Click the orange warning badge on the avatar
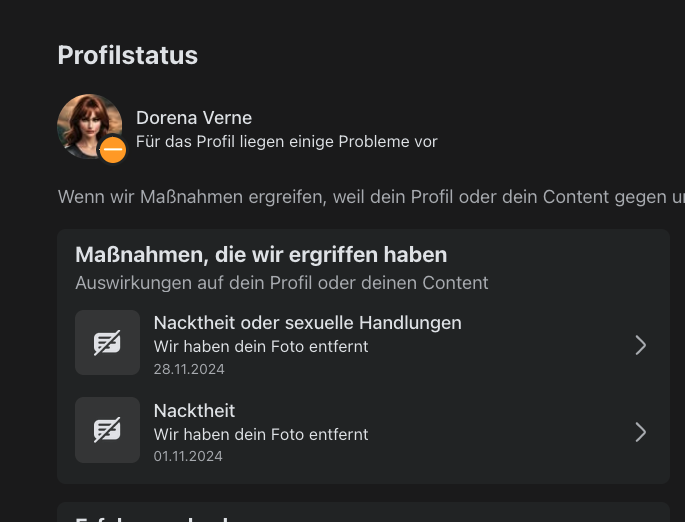The image size is (685, 522). (113, 150)
